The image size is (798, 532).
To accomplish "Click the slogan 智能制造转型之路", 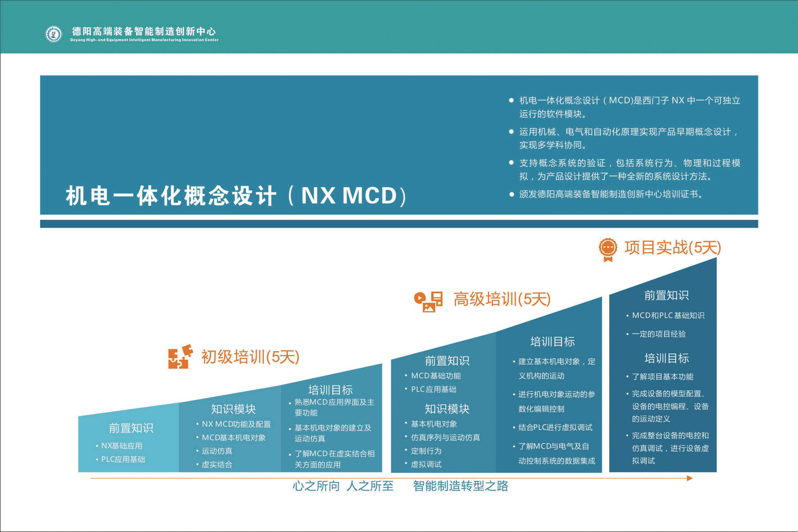I will coord(460,486).
